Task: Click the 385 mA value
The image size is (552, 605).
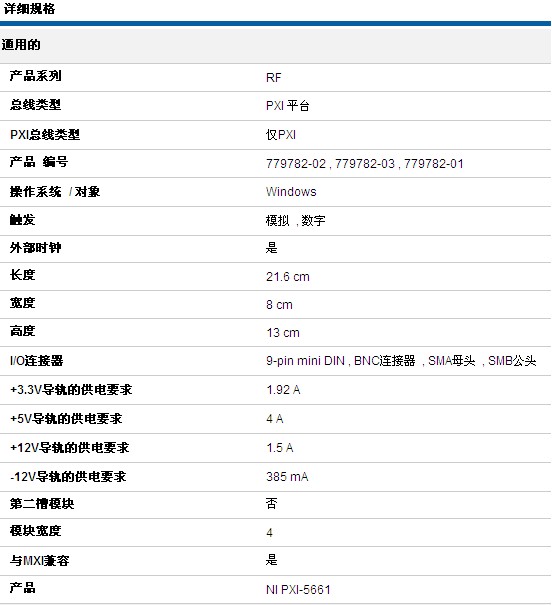Action: 287,477
